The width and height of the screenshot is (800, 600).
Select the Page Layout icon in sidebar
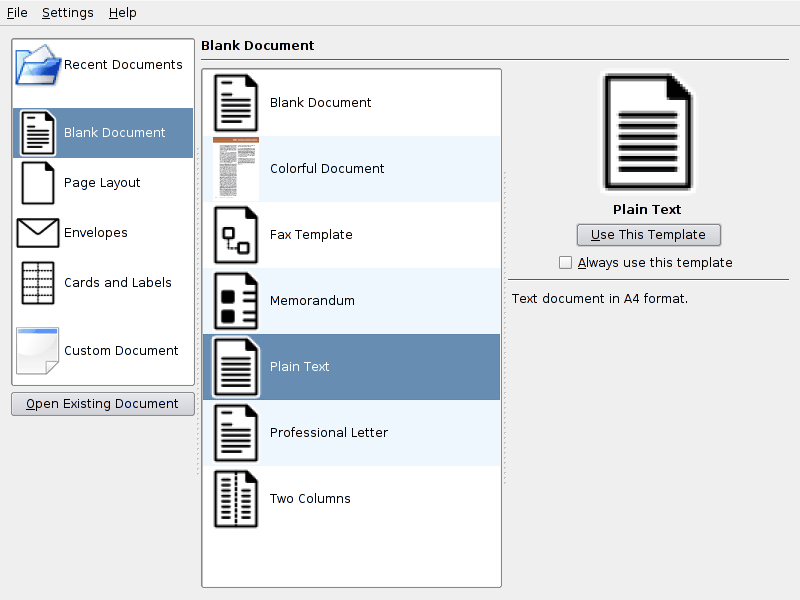coord(38,183)
